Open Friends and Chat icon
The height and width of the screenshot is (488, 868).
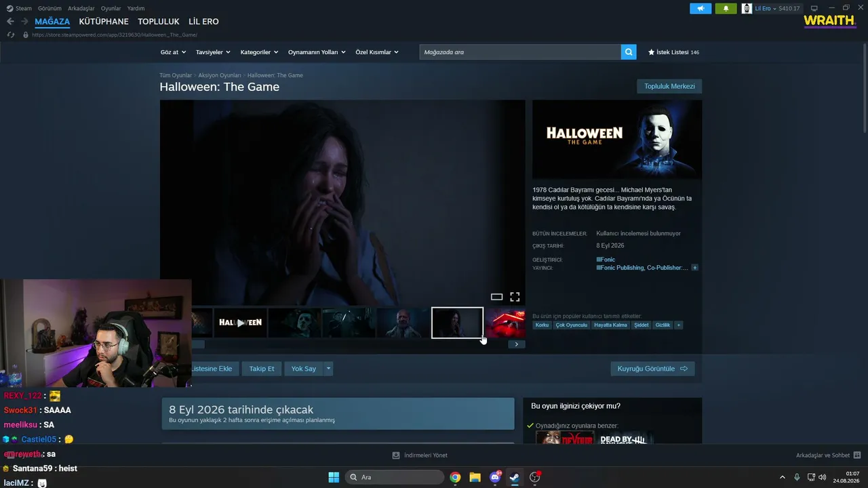pos(857,455)
